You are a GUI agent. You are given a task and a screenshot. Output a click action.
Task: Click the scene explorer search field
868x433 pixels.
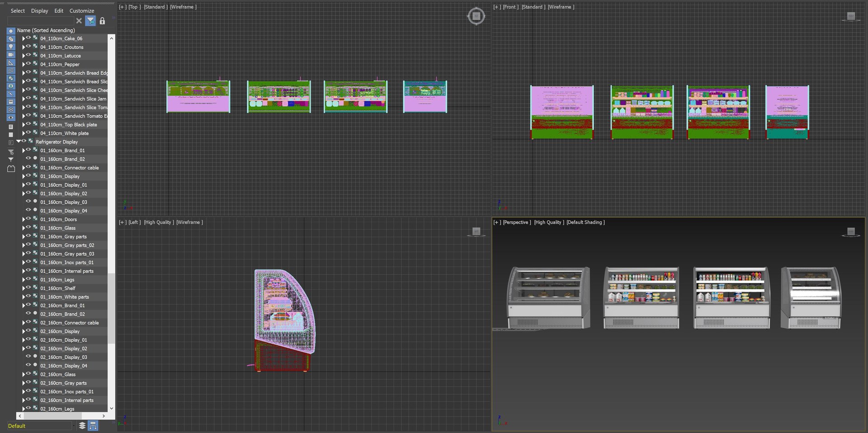click(41, 21)
